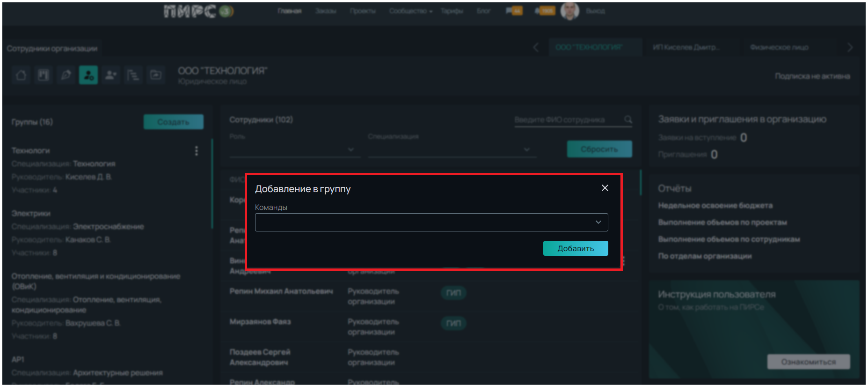Close the 'Добавление в группу' dialog
The width and height of the screenshot is (868, 387).
[605, 188]
